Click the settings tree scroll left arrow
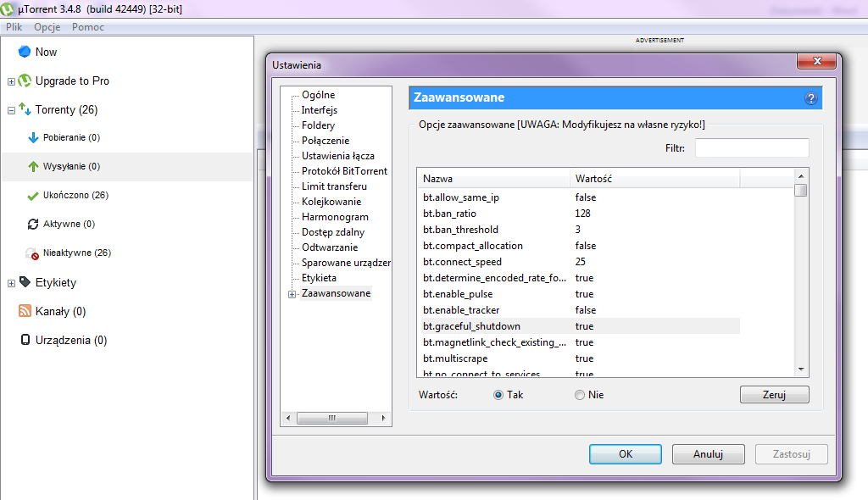Image resolution: width=868 pixels, height=500 pixels. (288, 418)
